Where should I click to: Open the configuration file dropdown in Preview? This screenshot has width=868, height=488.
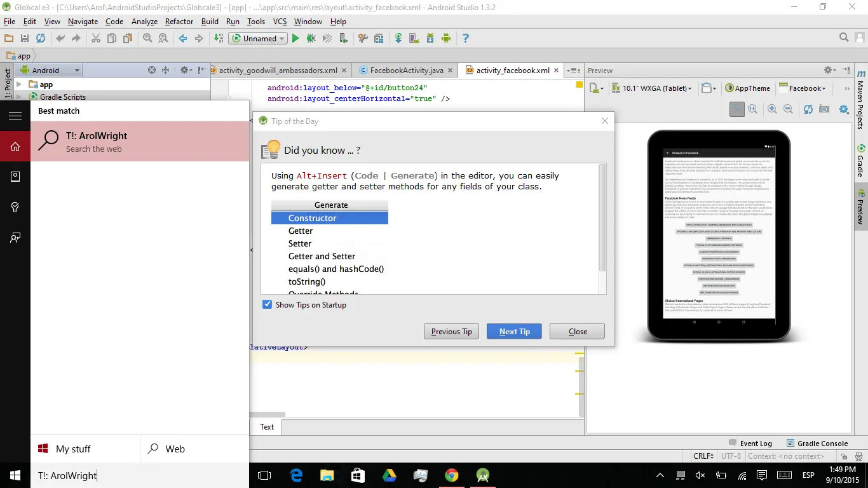596,88
